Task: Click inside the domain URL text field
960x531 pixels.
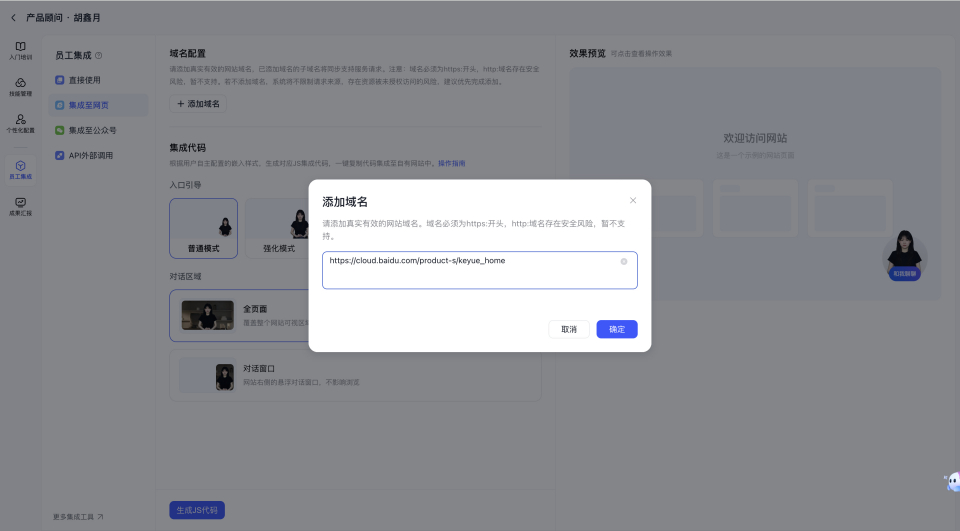Action: pyautogui.click(x=470, y=274)
